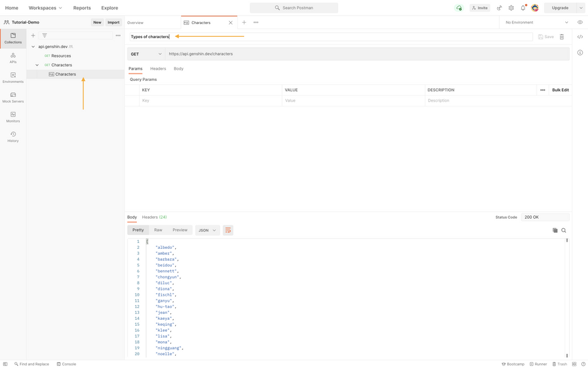Select the request Headers tab
The height and width of the screenshot is (368, 588).
tap(158, 69)
